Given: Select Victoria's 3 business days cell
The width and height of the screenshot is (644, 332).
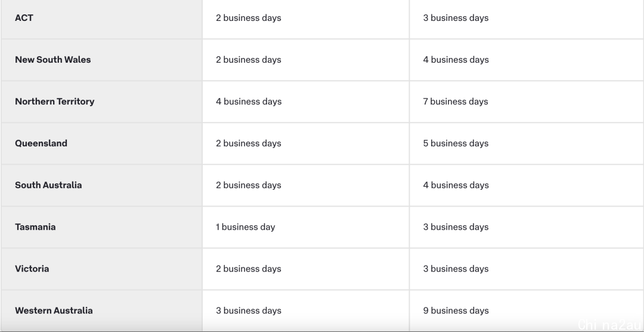Looking at the screenshot, I should (527, 269).
